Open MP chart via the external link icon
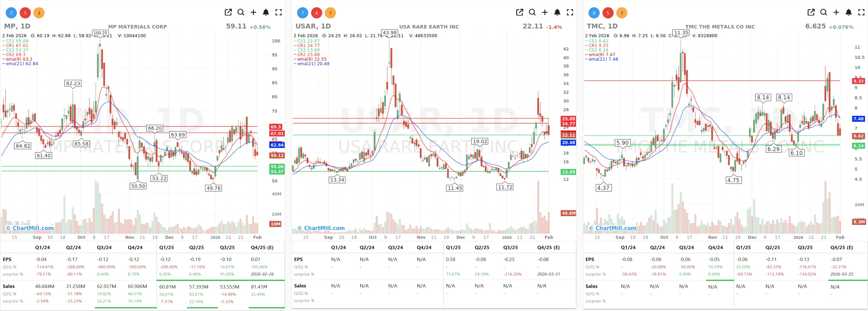The image size is (868, 311). tap(228, 12)
